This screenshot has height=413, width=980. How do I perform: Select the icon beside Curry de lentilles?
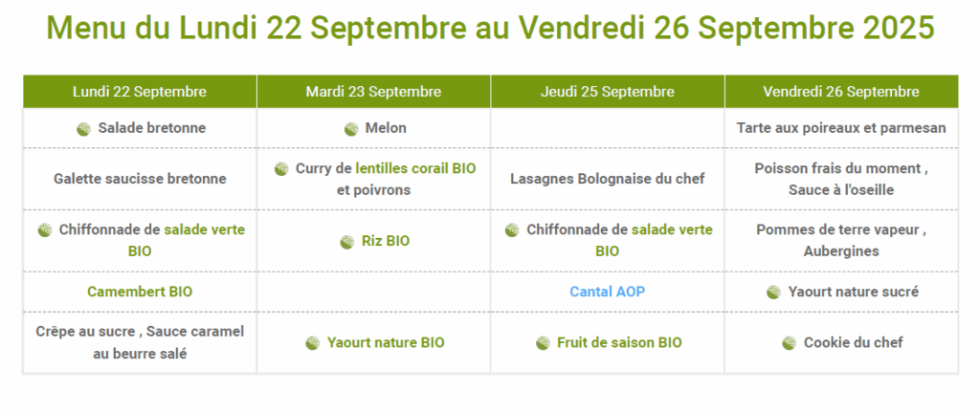click(281, 169)
